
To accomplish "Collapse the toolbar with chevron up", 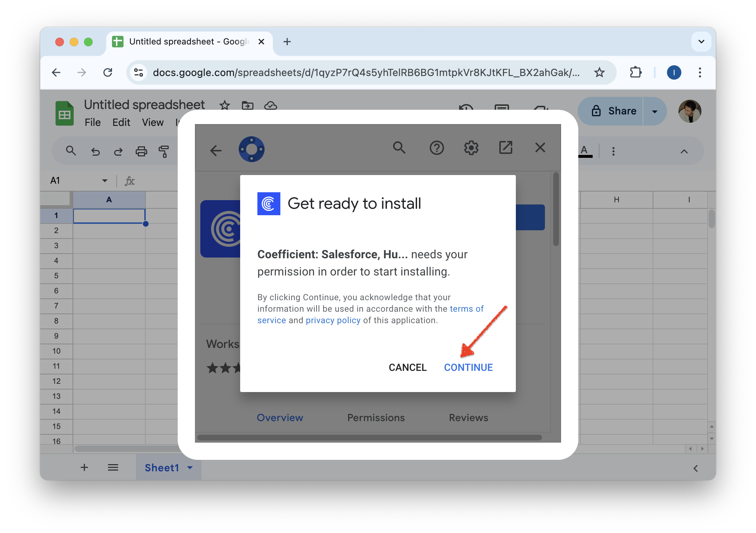I will click(684, 151).
